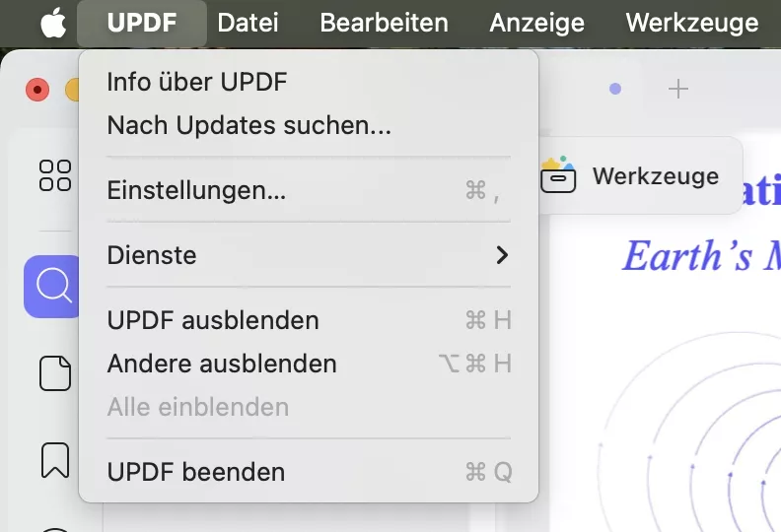The height and width of the screenshot is (532, 781).
Task: Click the Werkzeuge toolbar button
Action: pyautogui.click(x=640, y=175)
